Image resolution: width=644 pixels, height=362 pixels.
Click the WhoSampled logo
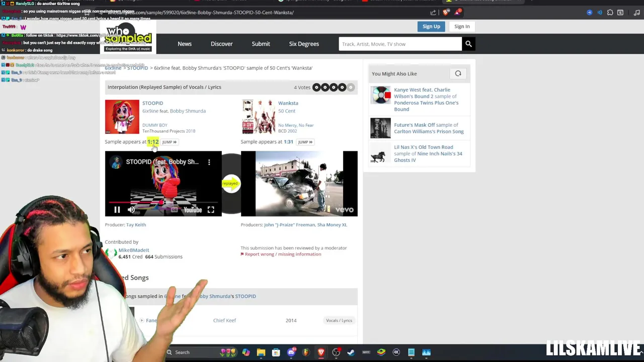coord(128,37)
